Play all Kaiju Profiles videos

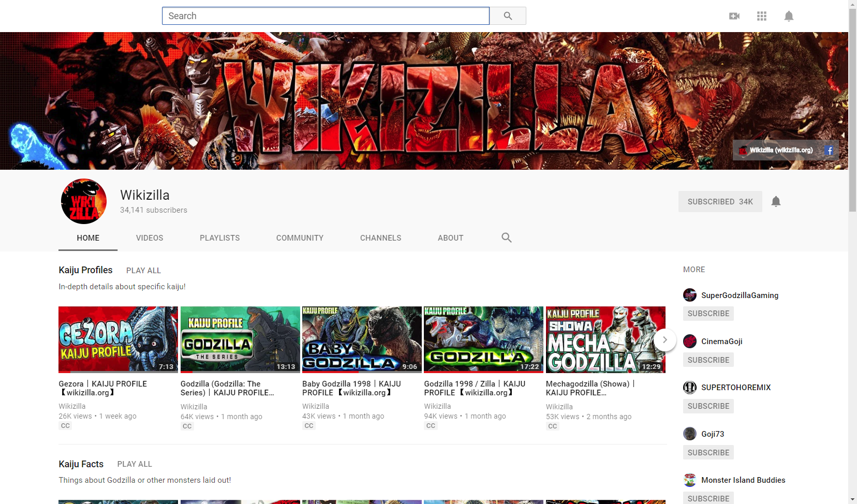tap(143, 271)
